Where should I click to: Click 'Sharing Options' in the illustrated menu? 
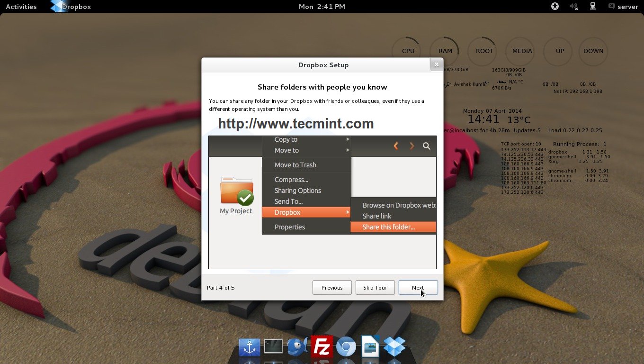click(298, 191)
